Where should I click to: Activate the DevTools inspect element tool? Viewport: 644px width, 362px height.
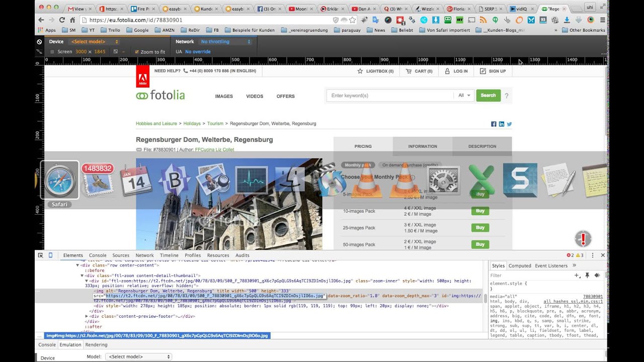40,255
